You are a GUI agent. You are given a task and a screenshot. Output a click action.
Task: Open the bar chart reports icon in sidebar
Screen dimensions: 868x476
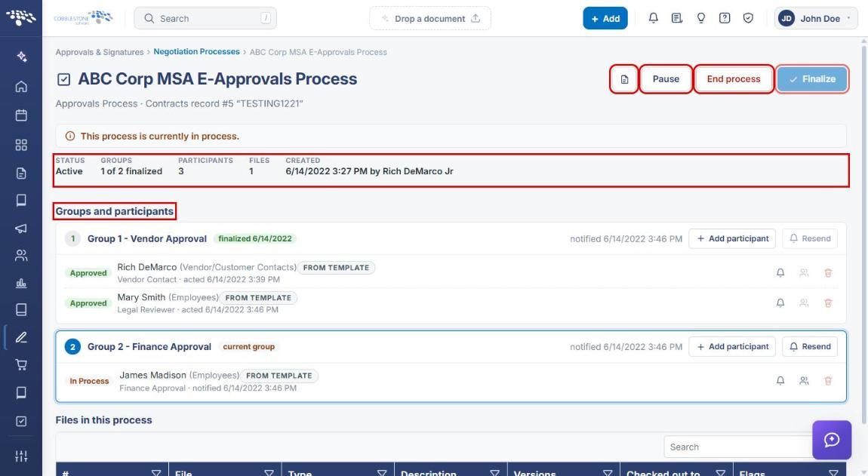21,284
